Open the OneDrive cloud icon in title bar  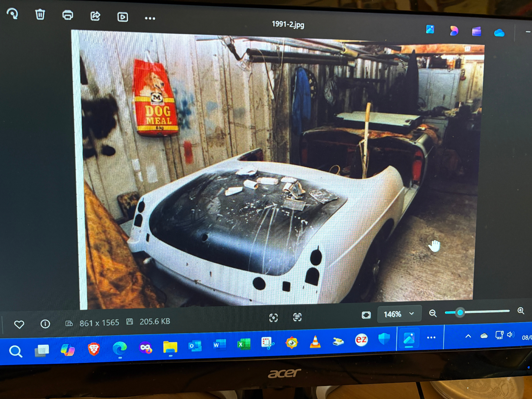[x=499, y=33]
